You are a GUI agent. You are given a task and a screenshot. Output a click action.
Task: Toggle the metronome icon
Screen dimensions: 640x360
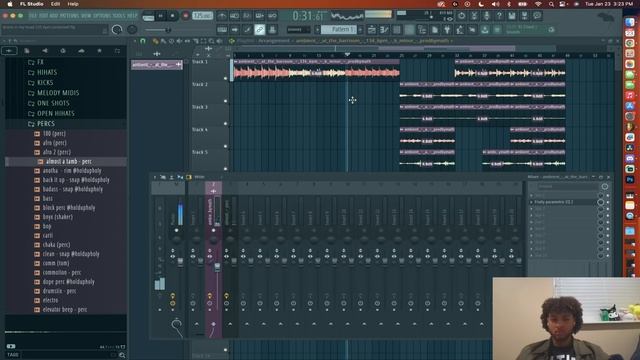tap(222, 16)
